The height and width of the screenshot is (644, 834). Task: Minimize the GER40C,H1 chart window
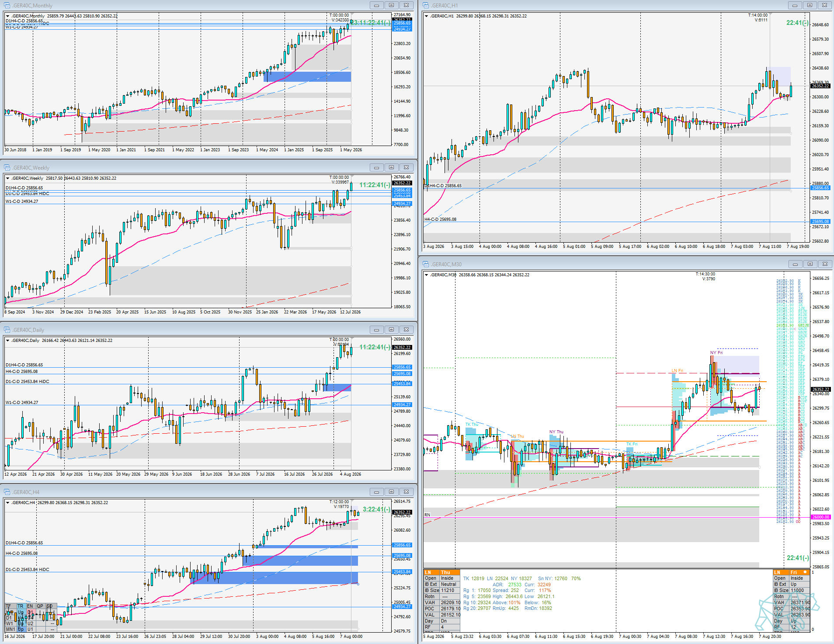point(795,5)
